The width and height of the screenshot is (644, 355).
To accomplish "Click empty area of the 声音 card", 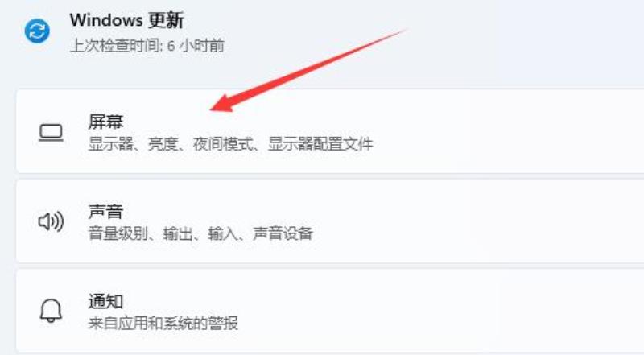I will point(473,221).
